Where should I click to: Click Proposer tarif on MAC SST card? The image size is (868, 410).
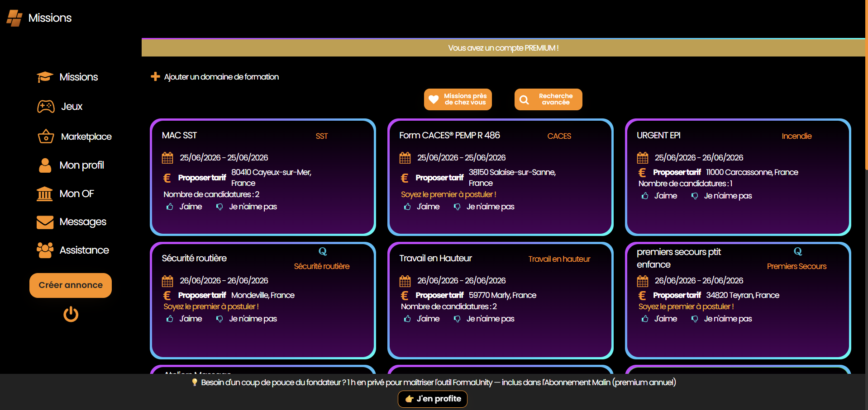(202, 178)
